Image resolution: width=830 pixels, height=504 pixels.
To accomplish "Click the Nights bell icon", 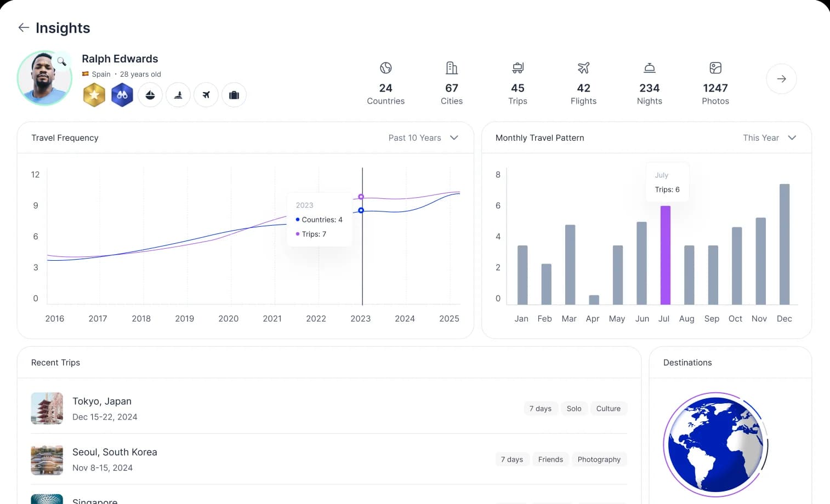I will click(650, 68).
